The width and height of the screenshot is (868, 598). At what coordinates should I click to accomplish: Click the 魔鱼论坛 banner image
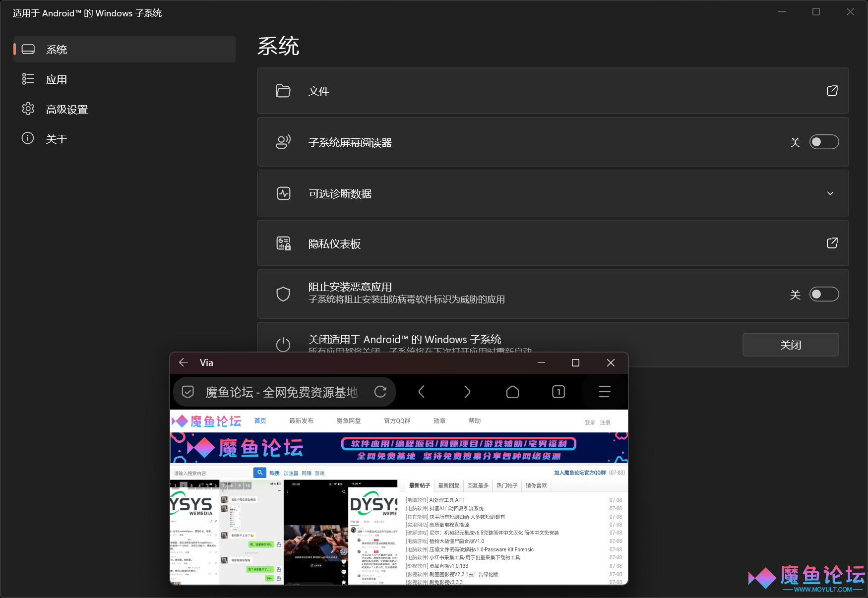tap(399, 448)
